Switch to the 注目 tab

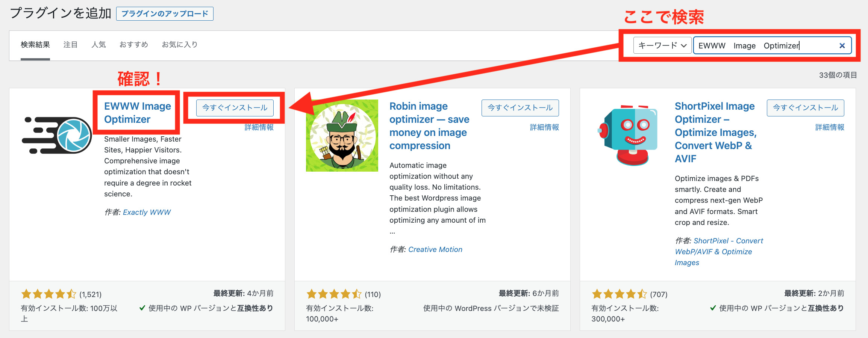(x=70, y=45)
